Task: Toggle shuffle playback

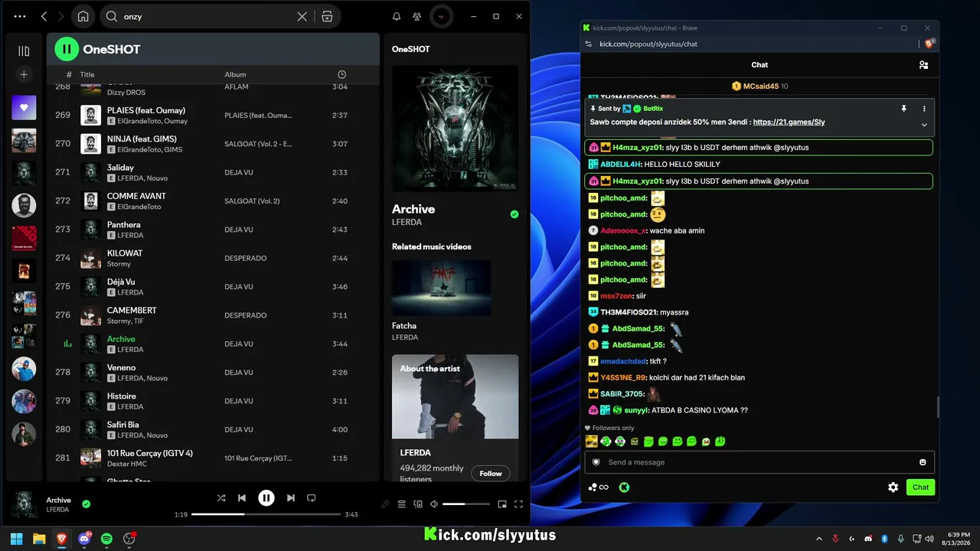Action: (x=221, y=498)
